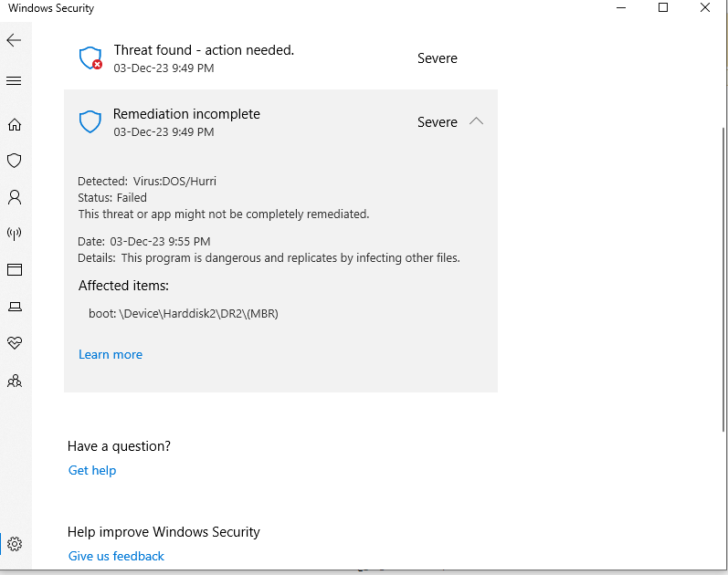Open Device security laptop icon

[15, 307]
